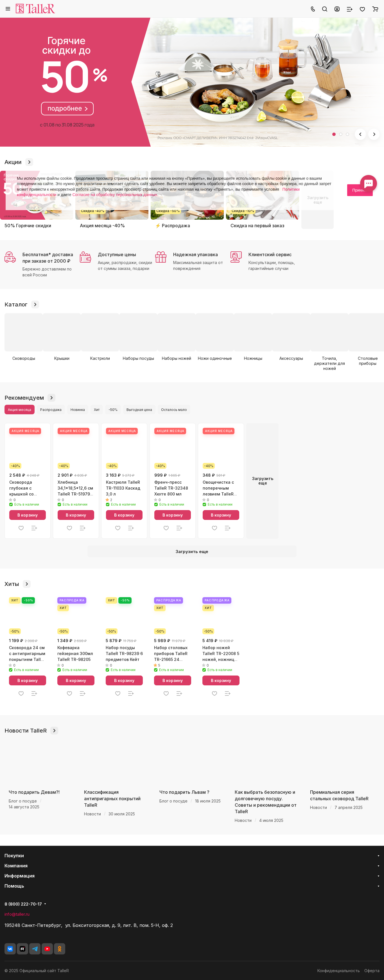The image size is (384, 980).
Task: Open the user account icon
Action: click(x=337, y=9)
